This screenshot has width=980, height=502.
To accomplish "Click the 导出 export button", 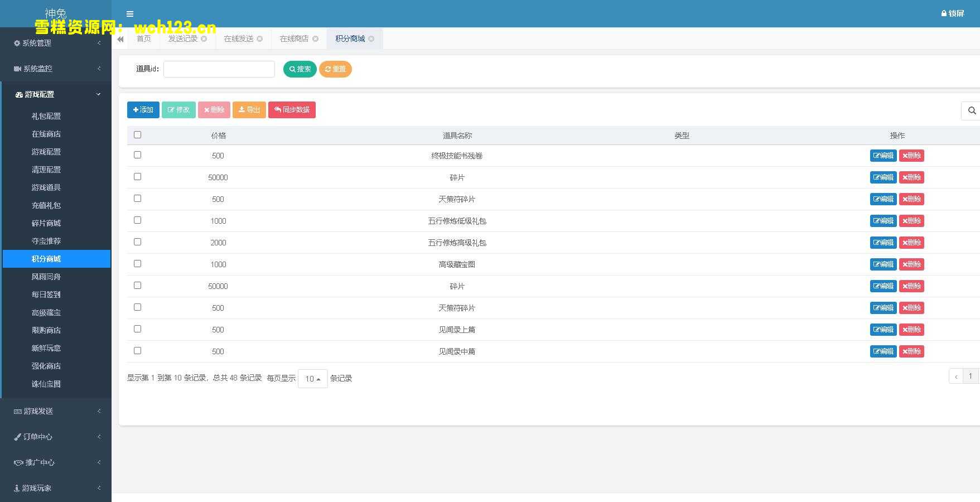I will 249,110.
